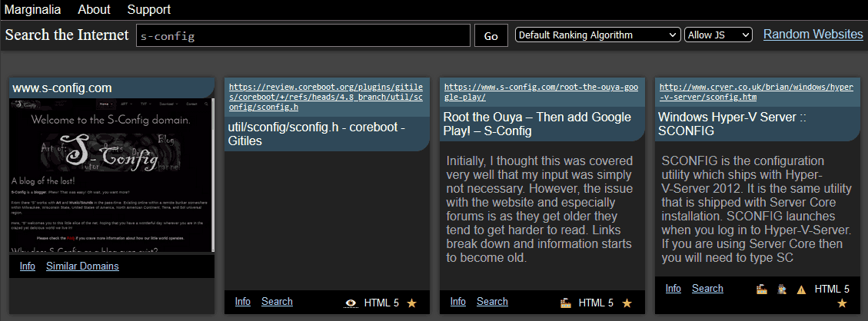The width and height of the screenshot is (868, 321).
Task: Click the HTML 5 label on the Root the Ouya card
Action: tap(596, 303)
